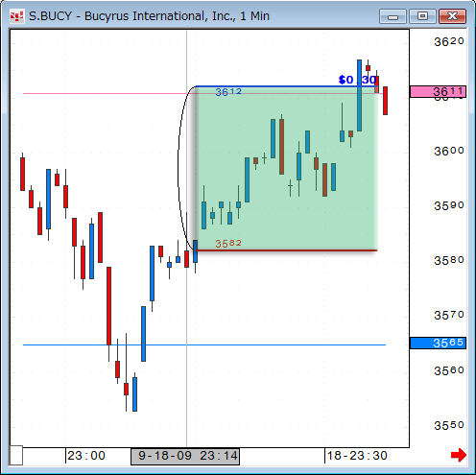
Task: Close the S.BUCY chart window
Action: coord(452,16)
